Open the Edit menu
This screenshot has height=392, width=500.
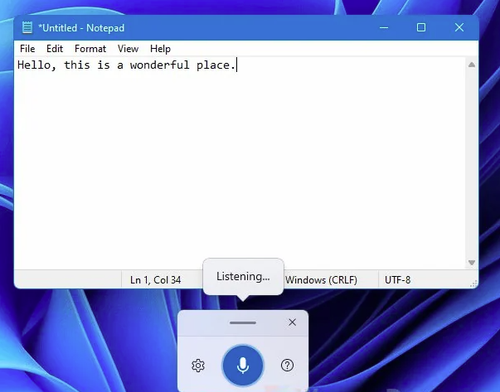pyautogui.click(x=55, y=49)
